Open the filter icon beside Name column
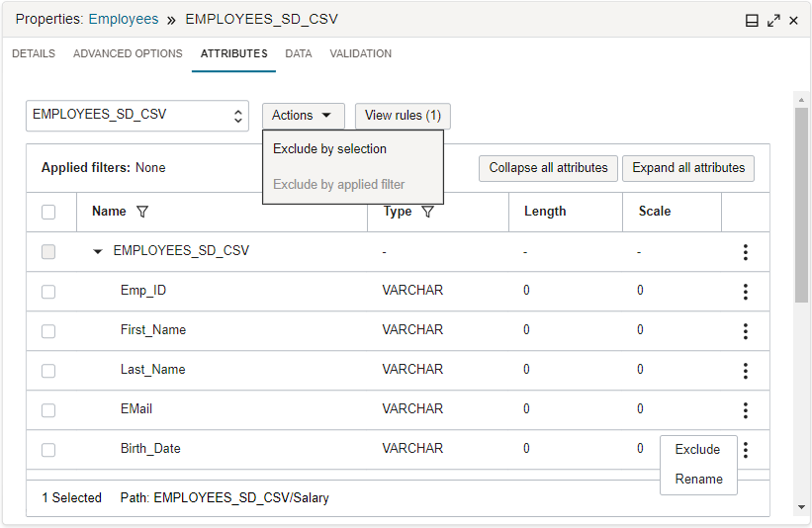The width and height of the screenshot is (812, 528). pos(142,212)
